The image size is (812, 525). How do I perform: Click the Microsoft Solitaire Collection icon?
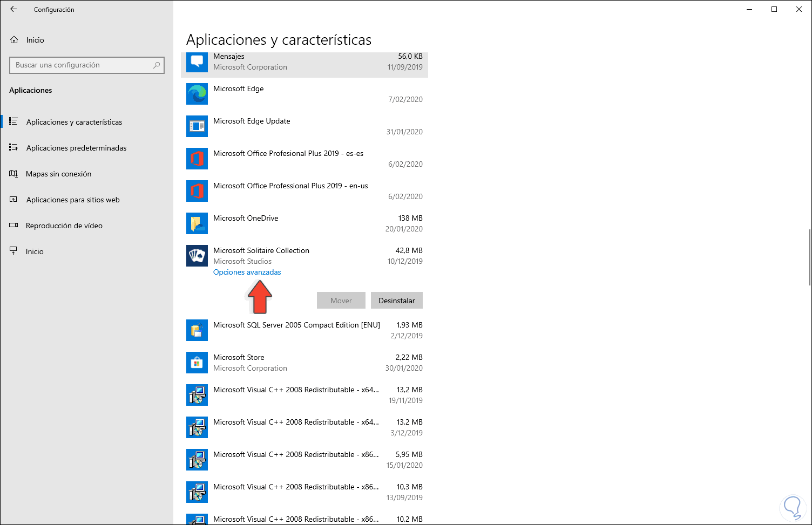click(197, 256)
